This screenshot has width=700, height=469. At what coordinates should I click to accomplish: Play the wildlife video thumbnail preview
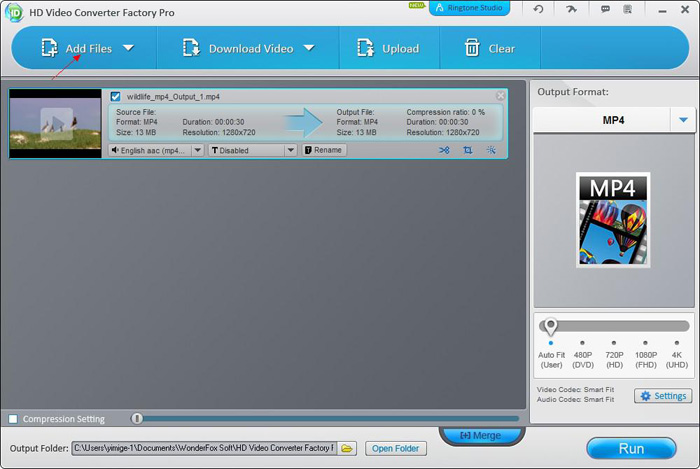click(x=56, y=124)
